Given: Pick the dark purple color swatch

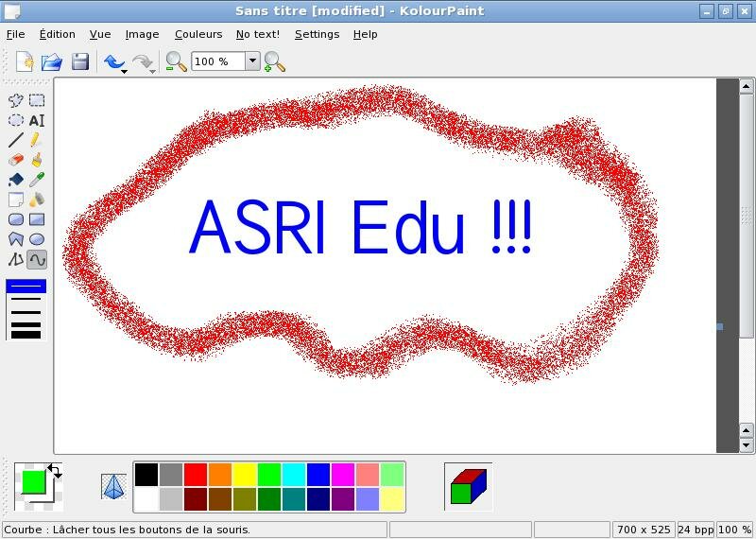Looking at the screenshot, I should point(343,499).
